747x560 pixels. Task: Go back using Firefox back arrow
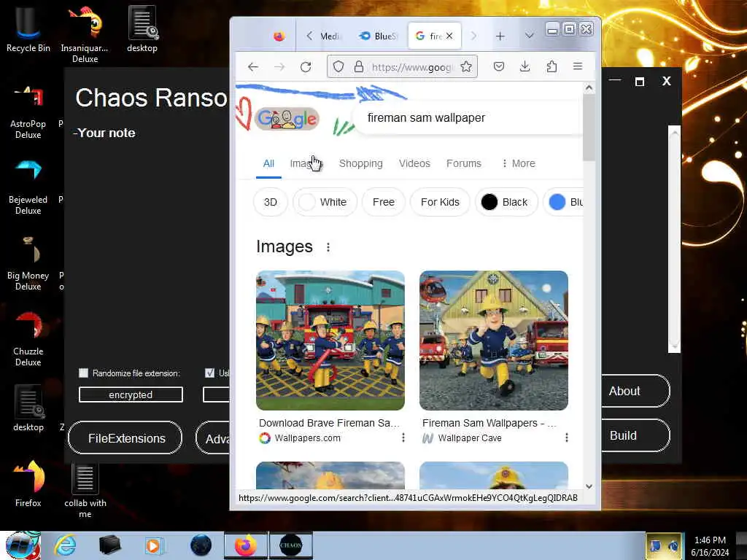point(253,67)
